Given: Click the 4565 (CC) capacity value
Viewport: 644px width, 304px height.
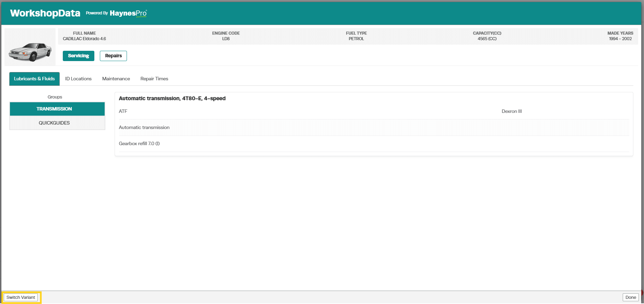Looking at the screenshot, I should 487,39.
